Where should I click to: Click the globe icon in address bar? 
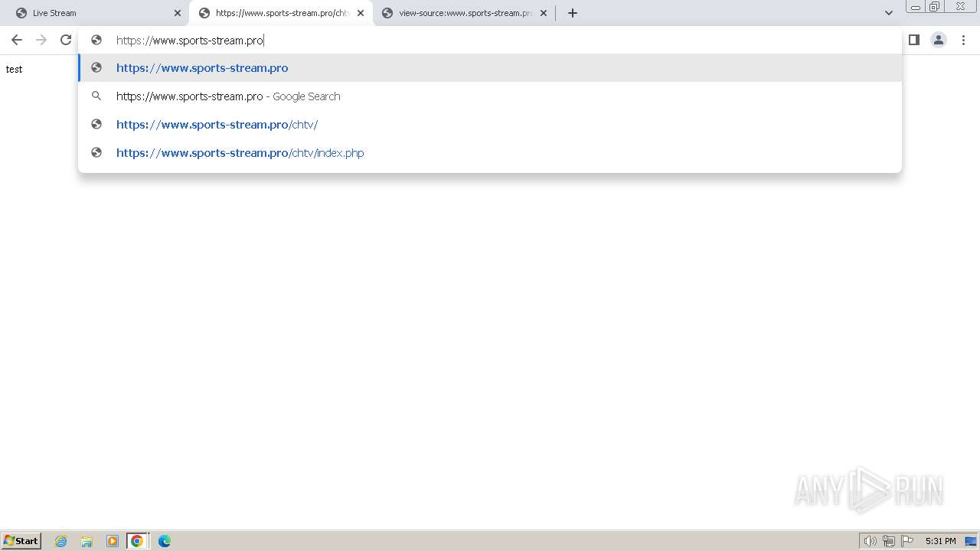(96, 41)
